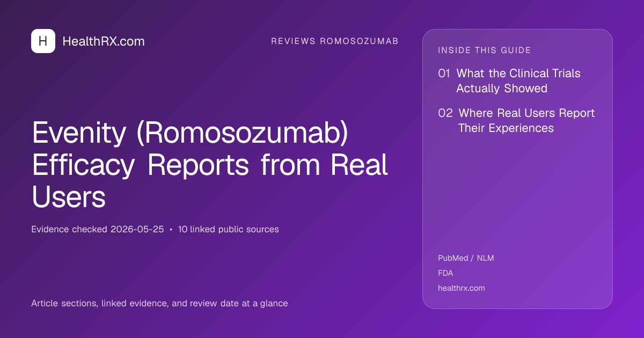The width and height of the screenshot is (644, 338).
Task: Click the 'FDA' source entry
Action: tap(445, 273)
